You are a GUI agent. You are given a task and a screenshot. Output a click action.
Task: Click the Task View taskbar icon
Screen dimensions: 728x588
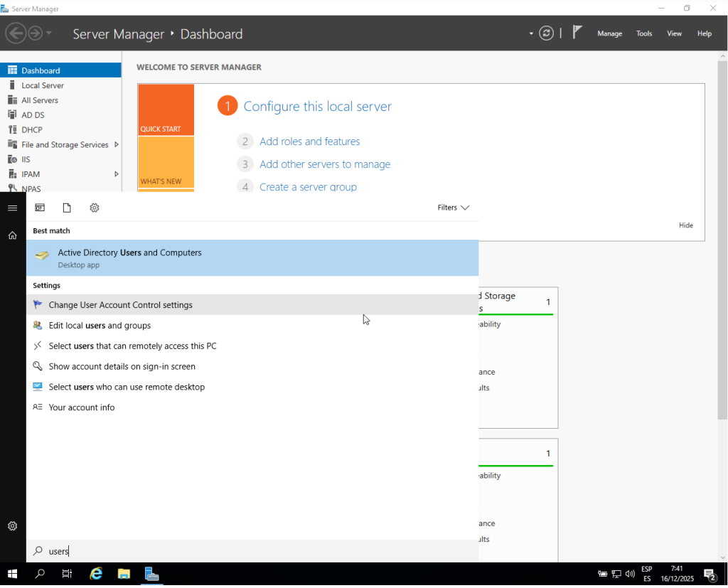tap(67, 574)
